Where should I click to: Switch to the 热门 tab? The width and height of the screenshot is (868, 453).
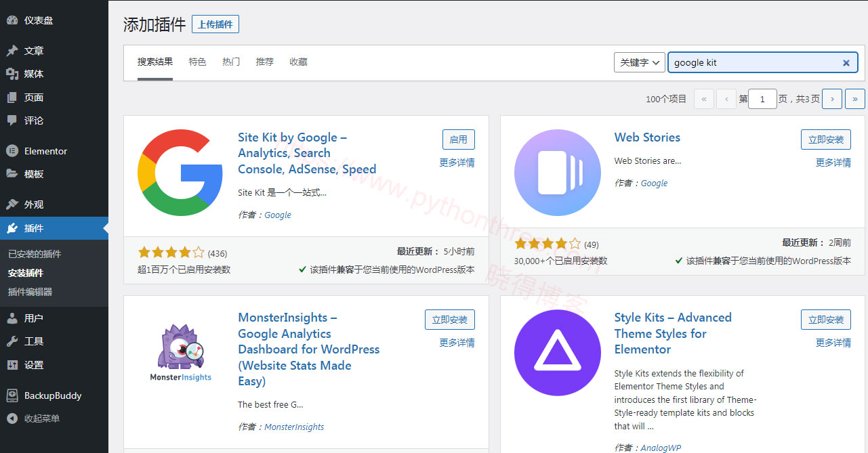[231, 62]
